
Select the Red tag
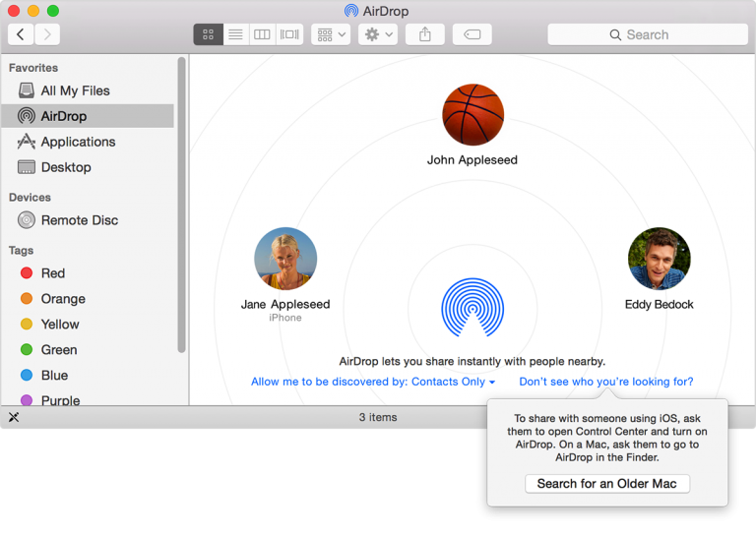(88, 273)
